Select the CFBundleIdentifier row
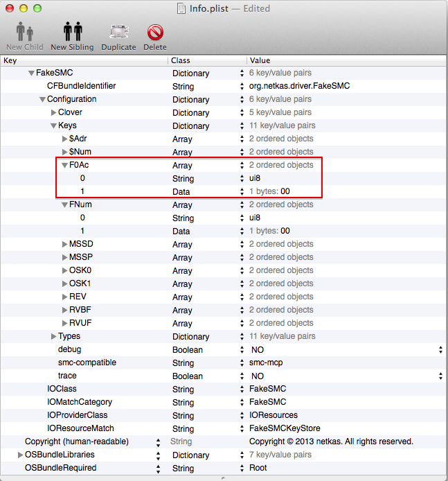Screen dimensions: 448x481 (x=81, y=86)
